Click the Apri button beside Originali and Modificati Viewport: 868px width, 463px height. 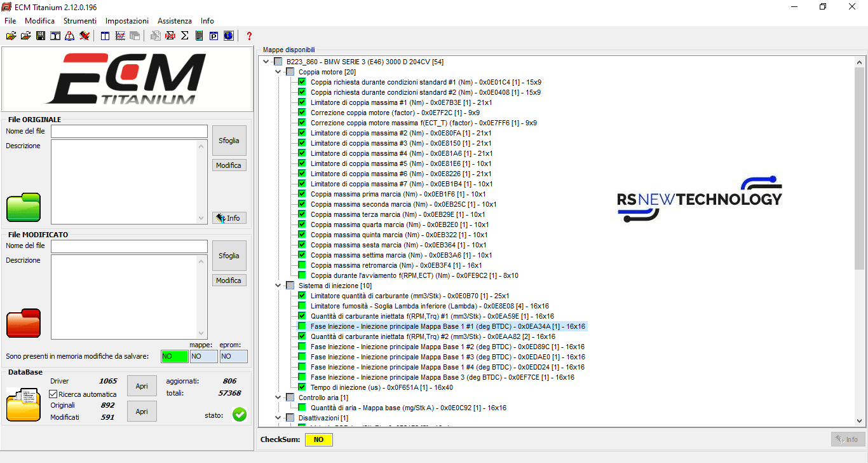tap(142, 411)
